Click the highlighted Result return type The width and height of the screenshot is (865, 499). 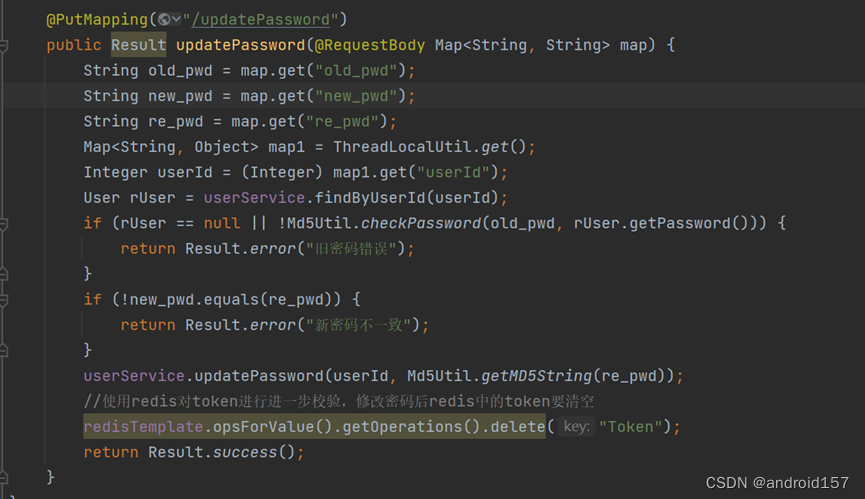(x=138, y=45)
